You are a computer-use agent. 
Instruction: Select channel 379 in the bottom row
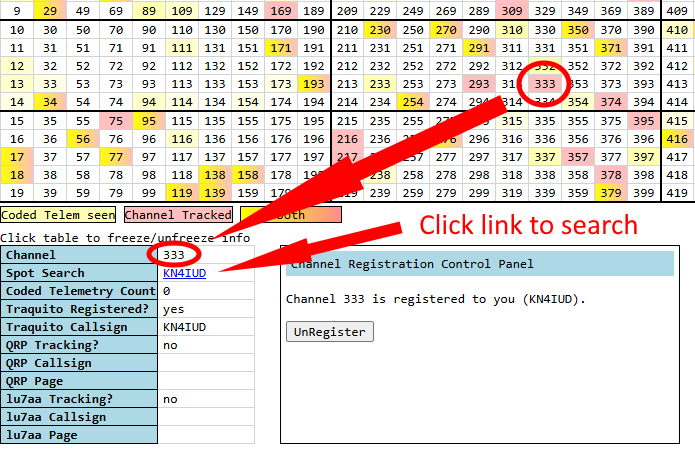[610, 192]
